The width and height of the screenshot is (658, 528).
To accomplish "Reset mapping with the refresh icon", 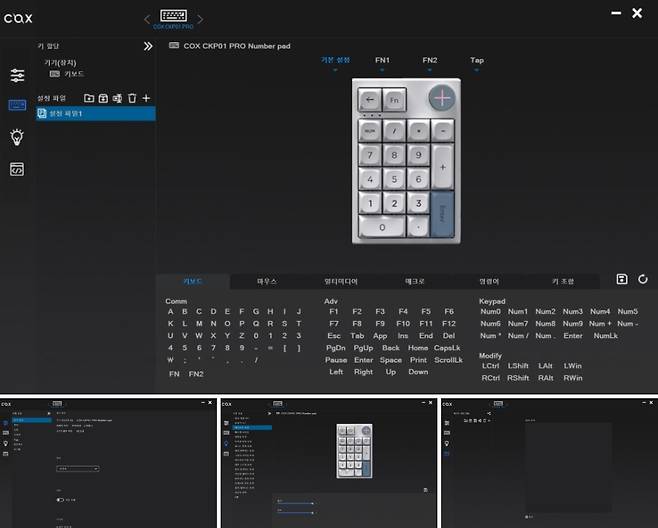I will coord(642,280).
